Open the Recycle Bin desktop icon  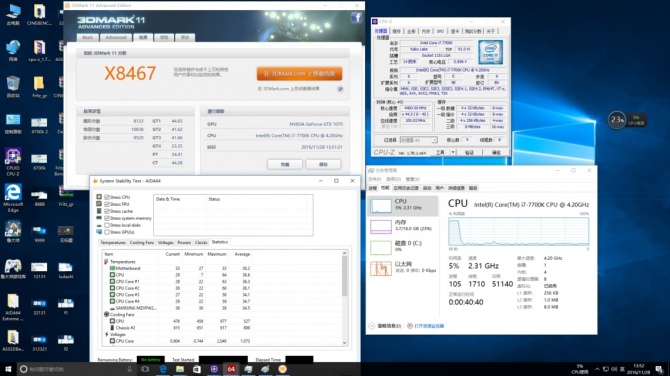[13, 87]
